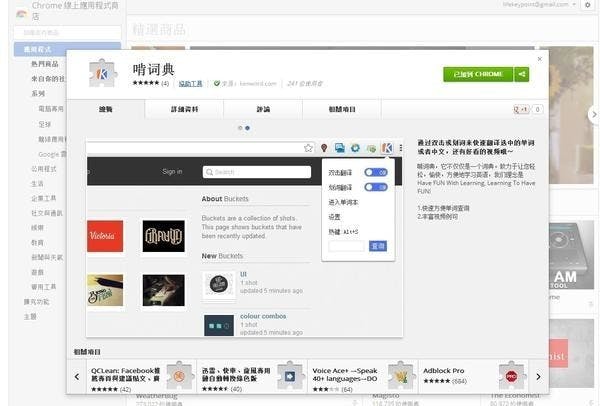Select 系列 in the sidebar
Viewport: 600px width, 406px height.
[38, 94]
